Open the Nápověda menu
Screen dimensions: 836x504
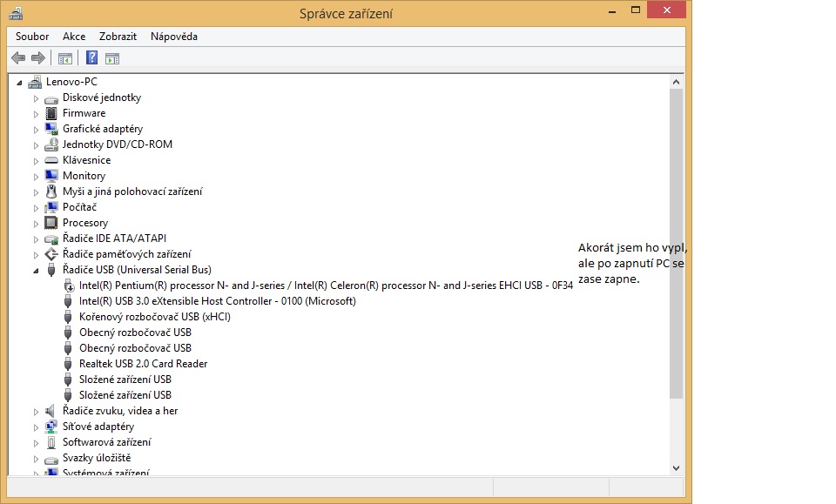click(174, 37)
